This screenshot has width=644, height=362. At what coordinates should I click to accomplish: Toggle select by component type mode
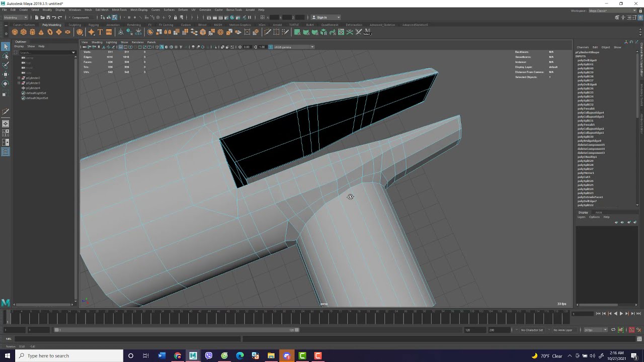pos(115,18)
